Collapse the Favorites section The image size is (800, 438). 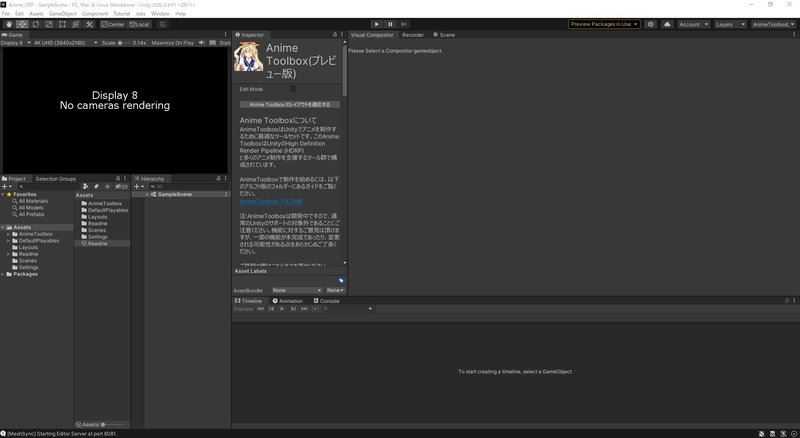tap(3, 194)
